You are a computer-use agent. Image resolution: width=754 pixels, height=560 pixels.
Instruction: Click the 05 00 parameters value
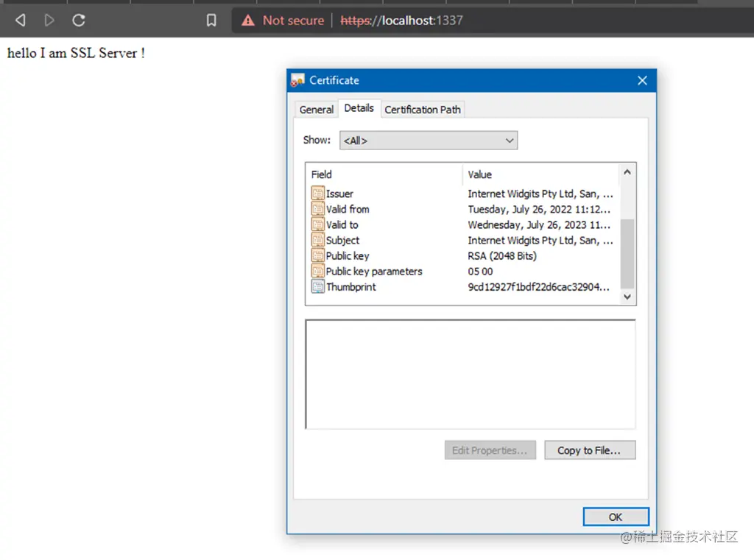480,271
